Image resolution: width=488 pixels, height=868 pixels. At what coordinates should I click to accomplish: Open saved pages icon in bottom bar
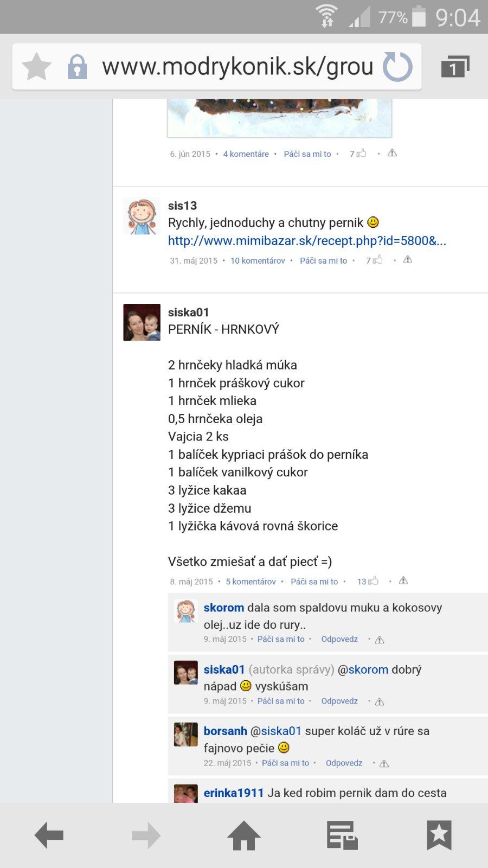[x=342, y=835]
